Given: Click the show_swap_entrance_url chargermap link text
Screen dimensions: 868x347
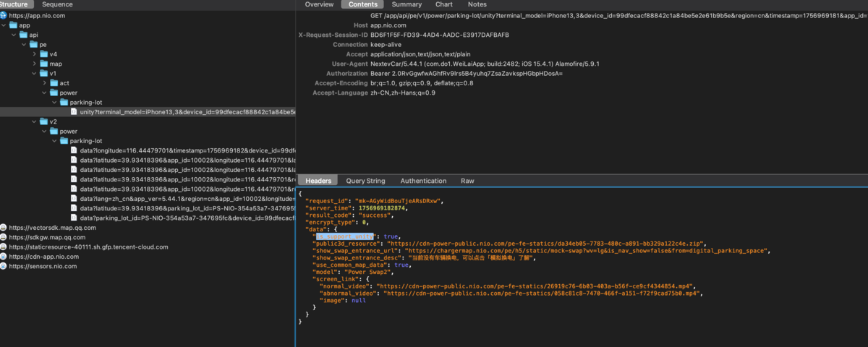Looking at the screenshot, I should coord(587,252).
